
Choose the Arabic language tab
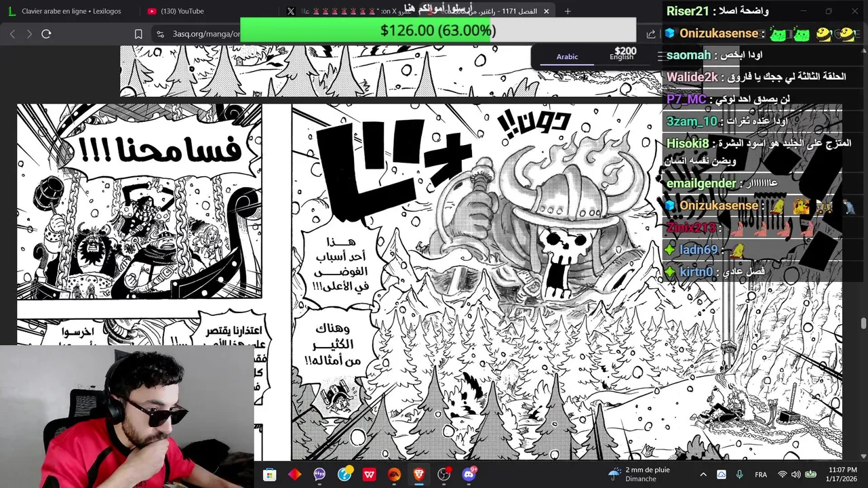567,57
